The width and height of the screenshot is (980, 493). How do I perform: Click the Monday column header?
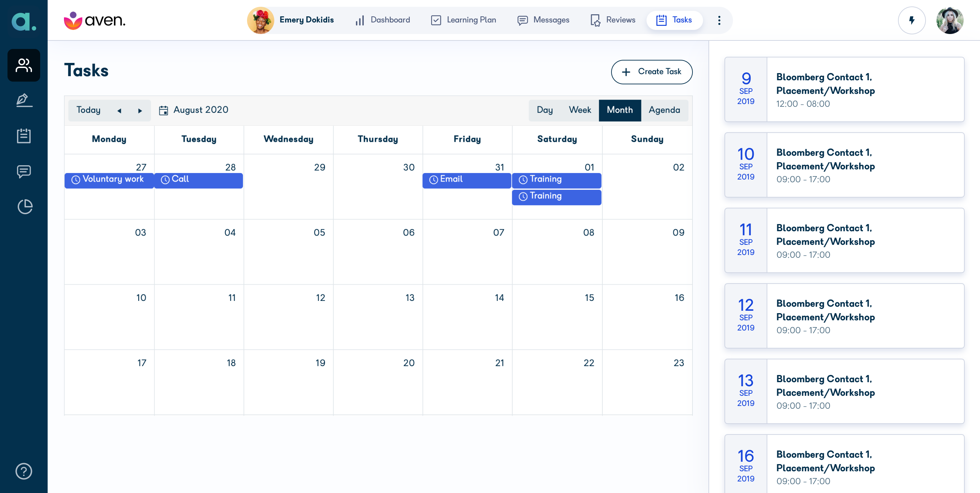pos(109,139)
